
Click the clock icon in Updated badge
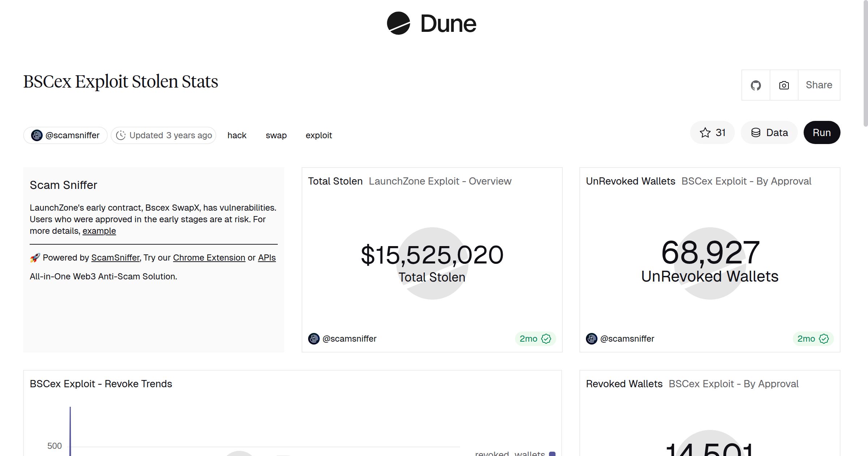click(121, 135)
